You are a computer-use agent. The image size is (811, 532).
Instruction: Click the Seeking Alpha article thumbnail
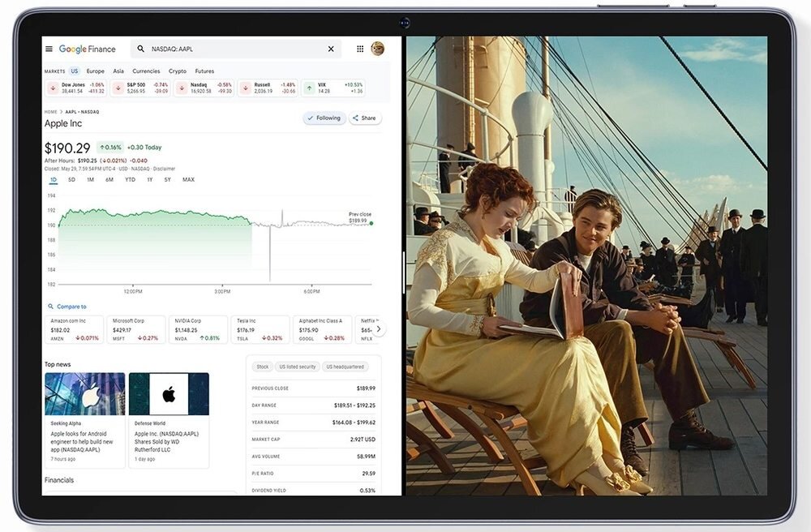click(x=84, y=392)
